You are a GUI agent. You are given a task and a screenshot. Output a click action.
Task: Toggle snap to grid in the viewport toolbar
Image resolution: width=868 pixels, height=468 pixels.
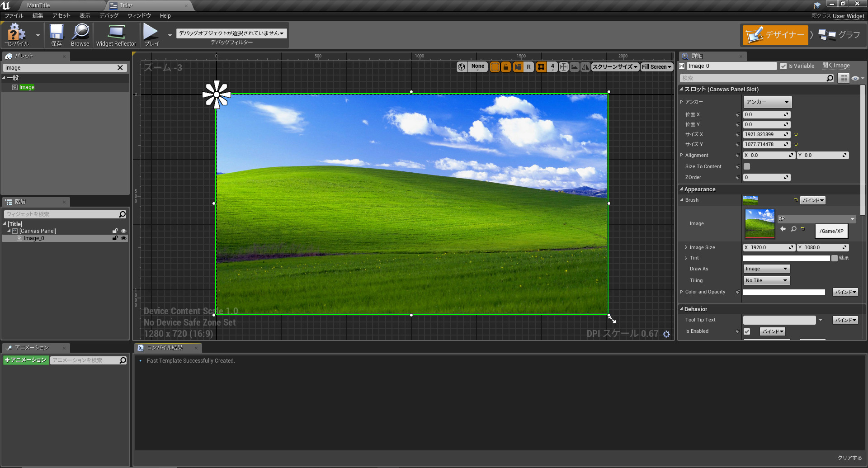[x=541, y=66]
